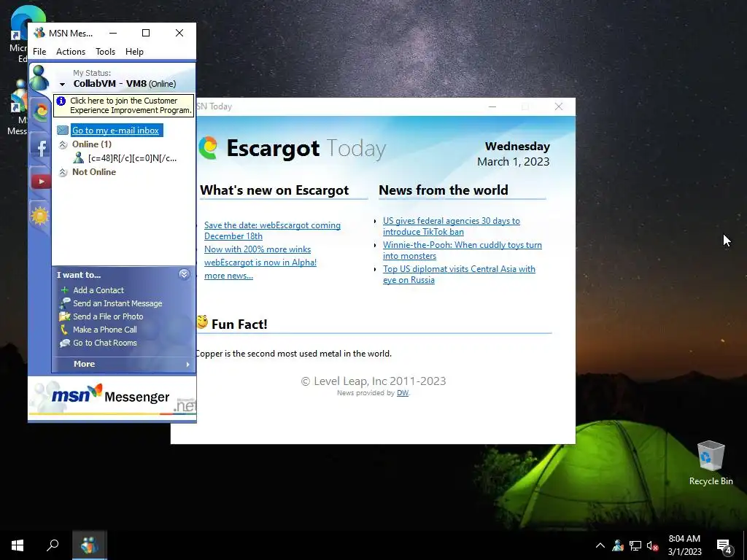Viewport: 747px width, 560px height.
Task: Click Add a Contact
Action: point(98,290)
